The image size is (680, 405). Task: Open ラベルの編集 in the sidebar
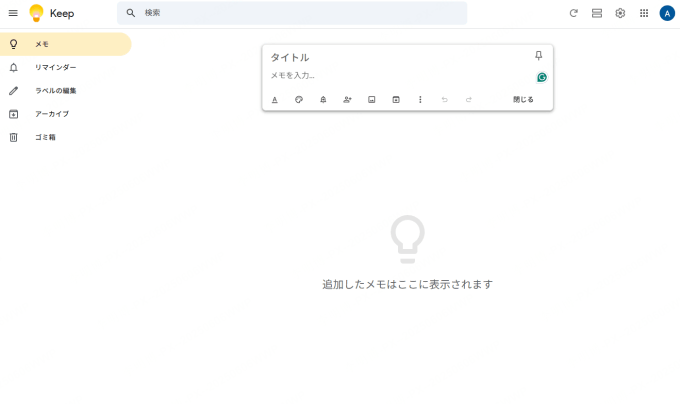(x=65, y=91)
